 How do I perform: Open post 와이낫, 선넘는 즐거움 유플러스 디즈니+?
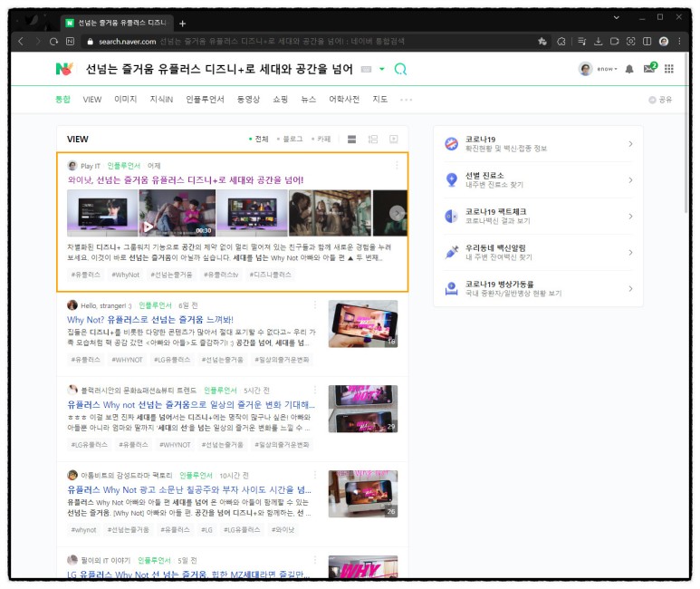click(x=186, y=180)
